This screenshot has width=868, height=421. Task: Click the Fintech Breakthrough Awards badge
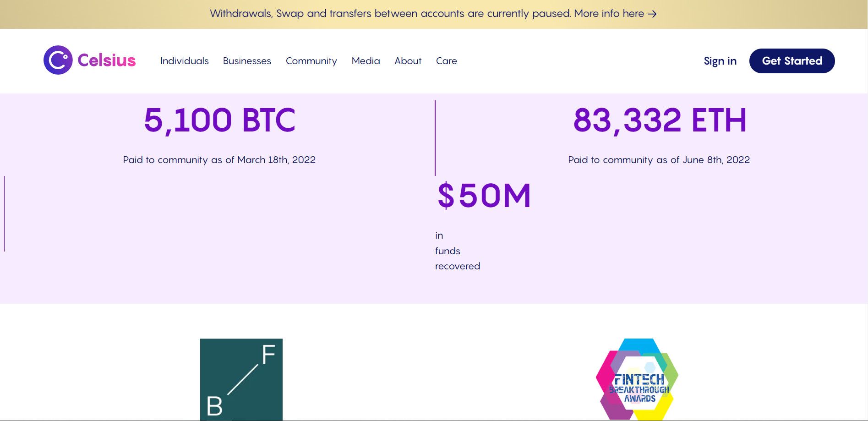(x=637, y=379)
